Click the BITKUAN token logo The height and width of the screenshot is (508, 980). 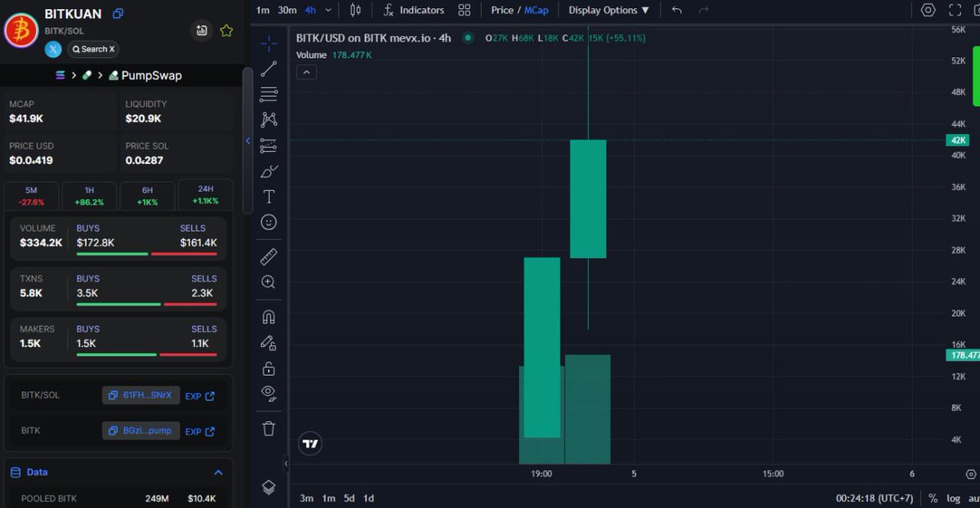pos(21,30)
